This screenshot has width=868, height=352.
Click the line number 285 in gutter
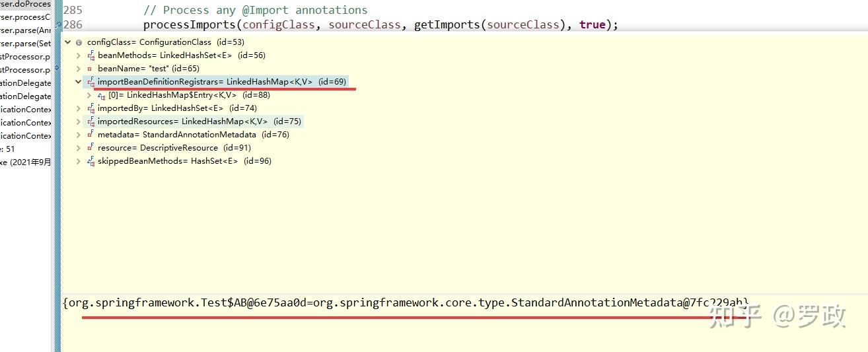73,10
